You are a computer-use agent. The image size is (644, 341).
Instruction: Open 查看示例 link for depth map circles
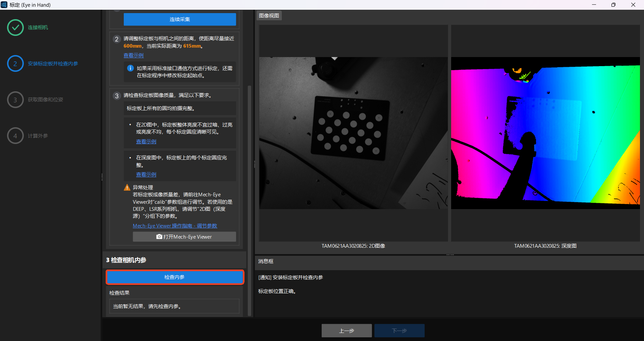pyautogui.click(x=146, y=175)
